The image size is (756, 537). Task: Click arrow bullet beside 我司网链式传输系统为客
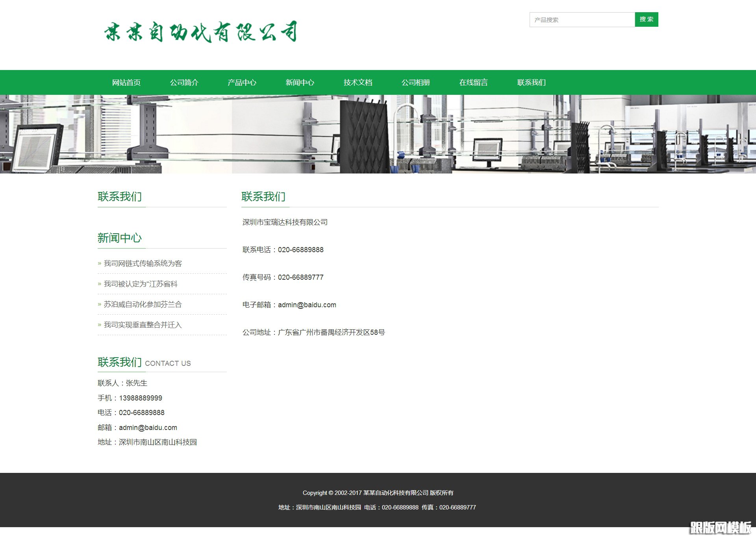[x=100, y=264]
